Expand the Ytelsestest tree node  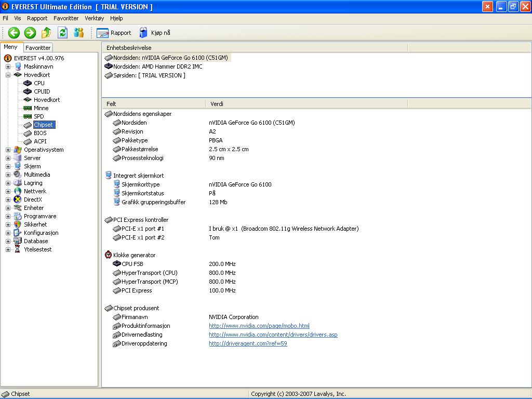tap(8, 249)
